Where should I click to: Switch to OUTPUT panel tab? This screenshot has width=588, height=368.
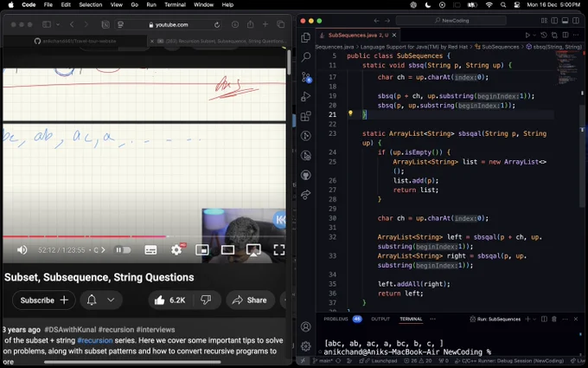click(x=380, y=319)
